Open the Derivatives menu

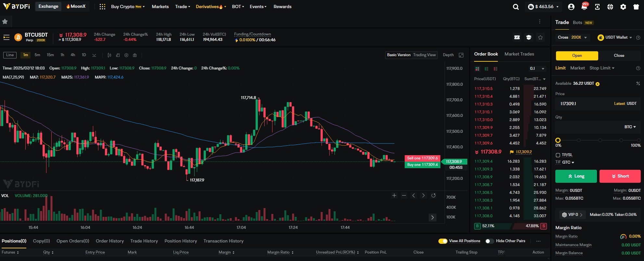(211, 6)
